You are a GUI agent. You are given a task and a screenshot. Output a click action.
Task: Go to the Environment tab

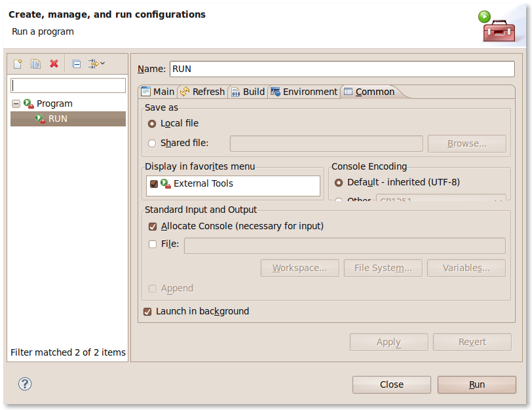304,92
